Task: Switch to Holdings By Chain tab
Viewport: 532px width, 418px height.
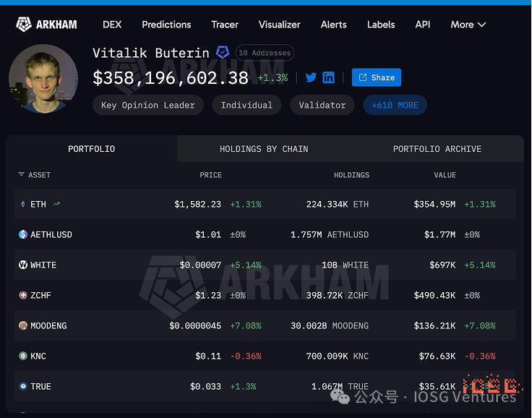Action: 264,149
